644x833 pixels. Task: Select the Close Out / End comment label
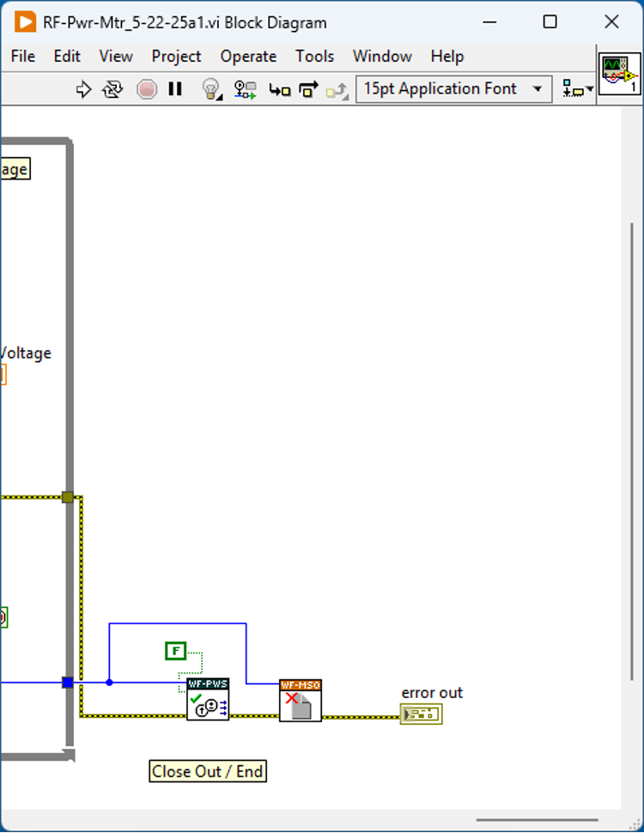[208, 771]
